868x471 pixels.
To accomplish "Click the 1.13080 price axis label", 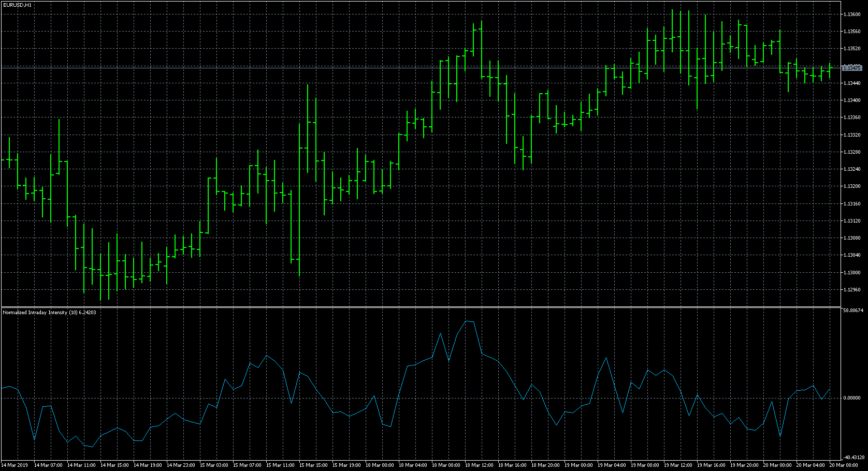I will pos(852,238).
